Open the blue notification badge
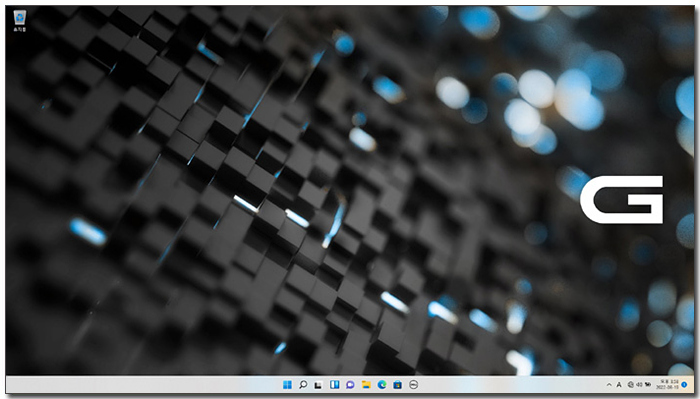Screen dimensions: 700x399 (684, 385)
